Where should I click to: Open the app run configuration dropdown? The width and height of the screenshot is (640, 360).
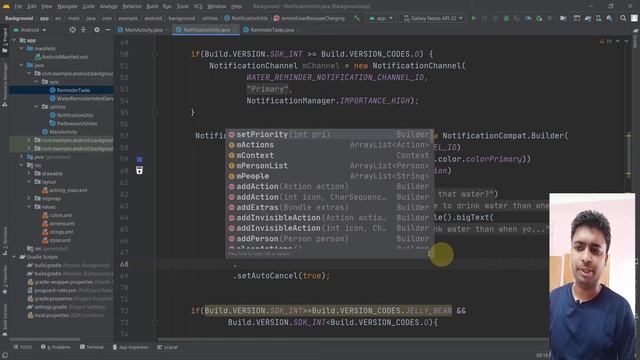pyautogui.click(x=380, y=18)
